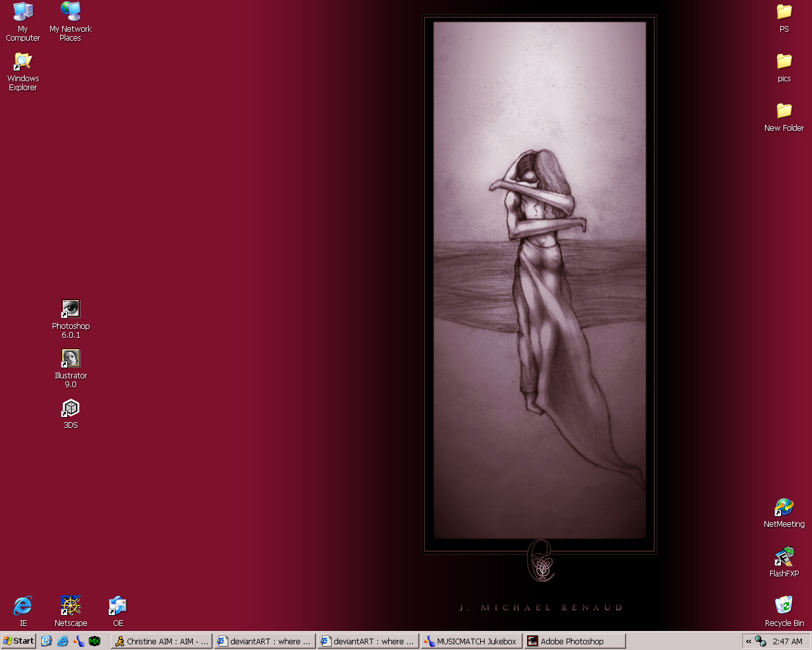The height and width of the screenshot is (650, 812).
Task: Switch to Adobe Photoshop taskbar window
Action: [575, 641]
